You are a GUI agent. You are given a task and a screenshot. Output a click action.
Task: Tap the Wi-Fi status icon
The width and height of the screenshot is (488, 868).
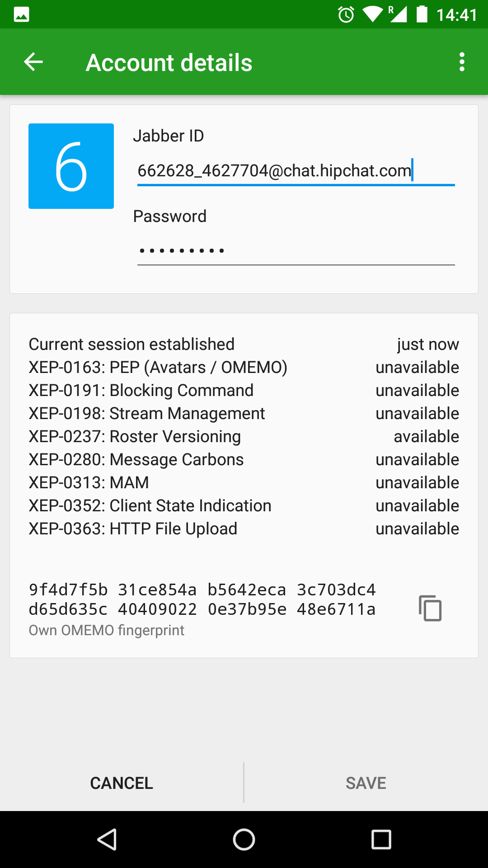(372, 14)
